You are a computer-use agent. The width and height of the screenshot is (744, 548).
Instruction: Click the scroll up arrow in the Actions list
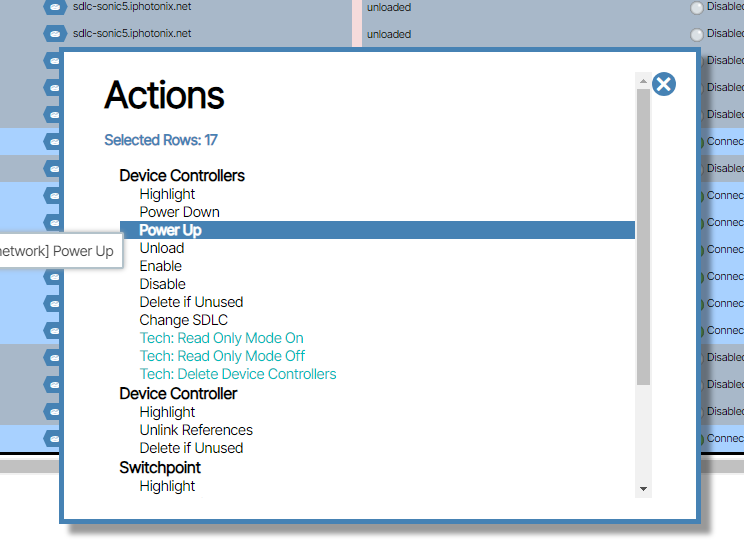pyautogui.click(x=643, y=79)
